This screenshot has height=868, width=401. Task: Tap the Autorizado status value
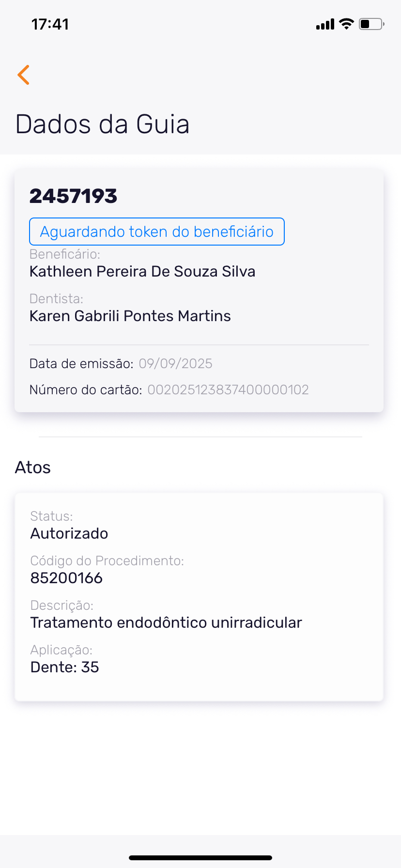tap(69, 533)
